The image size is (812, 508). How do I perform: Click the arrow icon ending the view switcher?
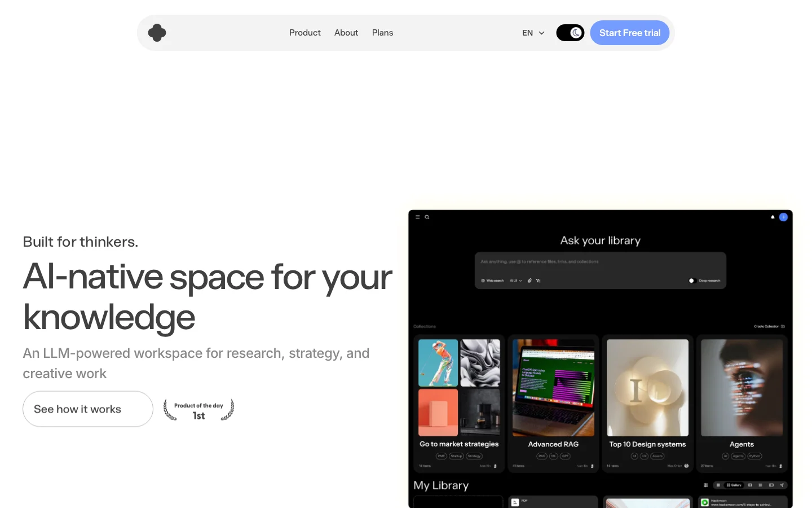pyautogui.click(x=782, y=485)
